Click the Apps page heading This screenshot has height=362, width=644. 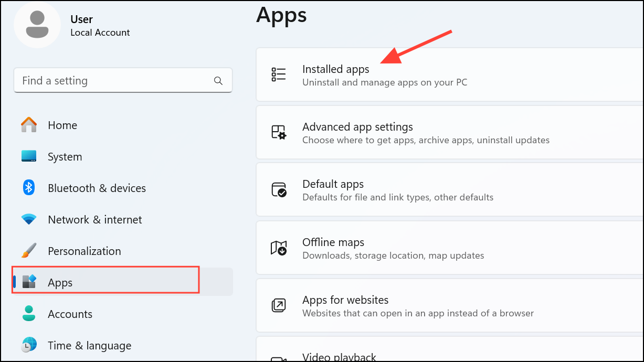[x=281, y=15]
